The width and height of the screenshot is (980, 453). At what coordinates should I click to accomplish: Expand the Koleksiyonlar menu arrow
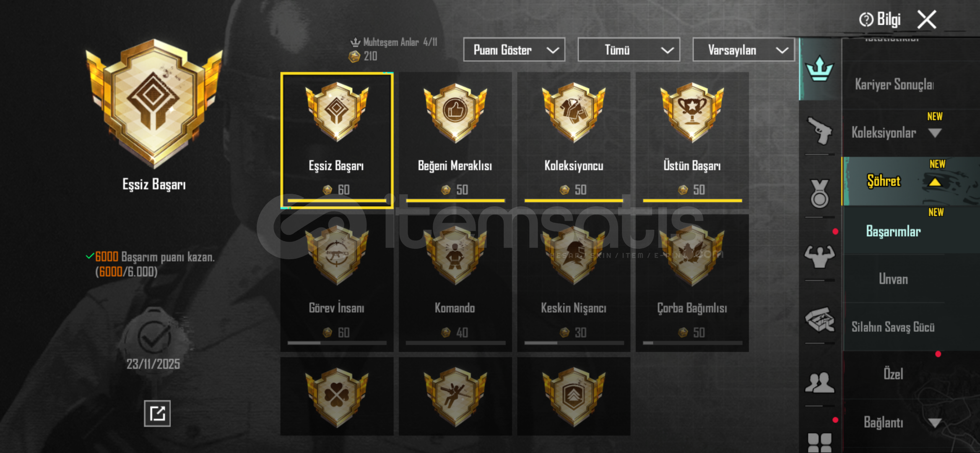click(x=935, y=133)
